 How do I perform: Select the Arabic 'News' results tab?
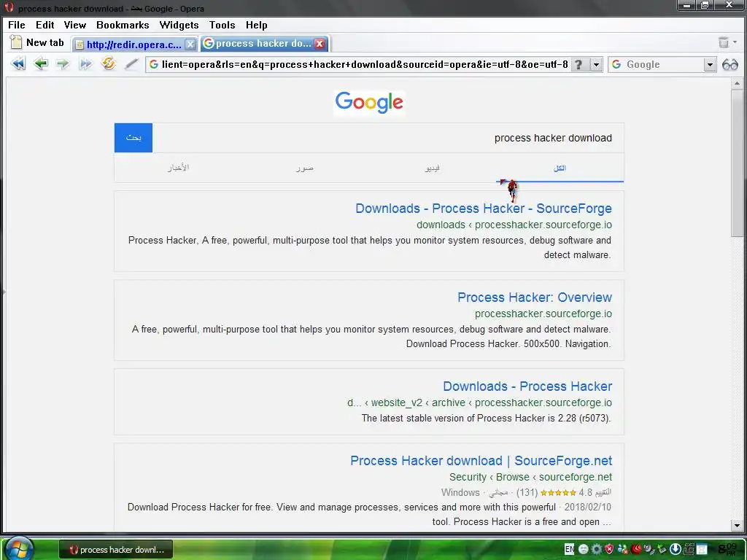178,168
